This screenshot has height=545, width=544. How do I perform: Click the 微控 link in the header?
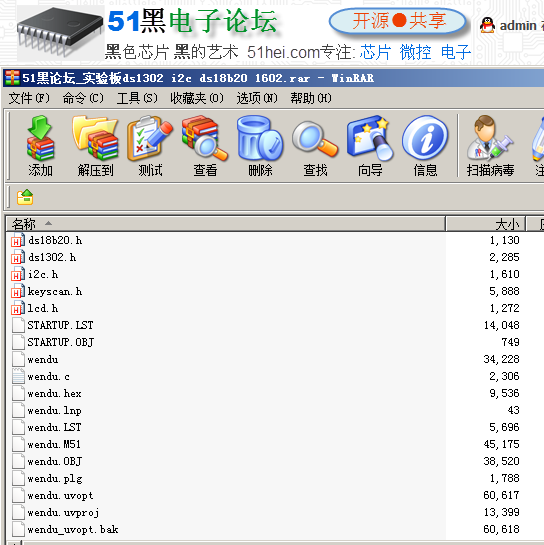point(415,52)
